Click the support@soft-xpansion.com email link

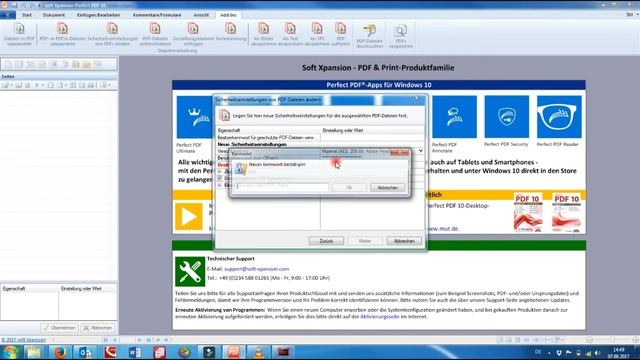pos(257,269)
